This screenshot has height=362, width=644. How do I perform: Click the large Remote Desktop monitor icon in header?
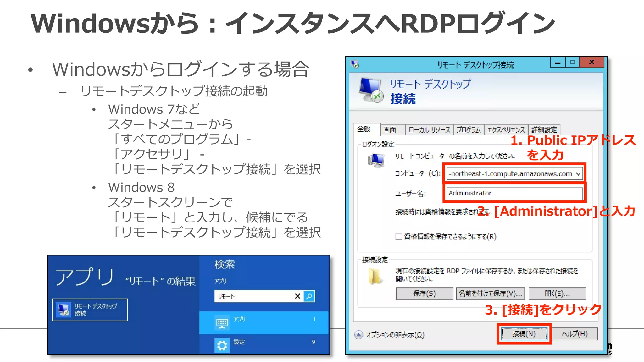tap(371, 90)
